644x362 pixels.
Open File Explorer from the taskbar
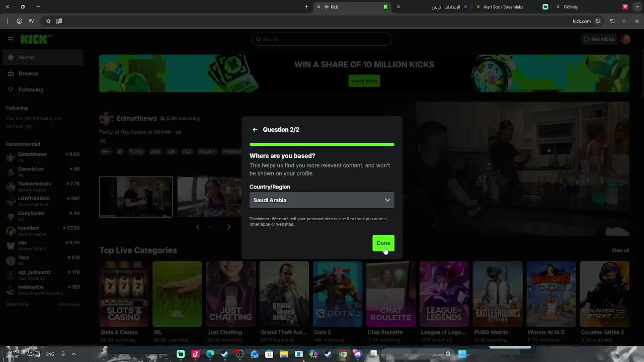tap(284, 354)
